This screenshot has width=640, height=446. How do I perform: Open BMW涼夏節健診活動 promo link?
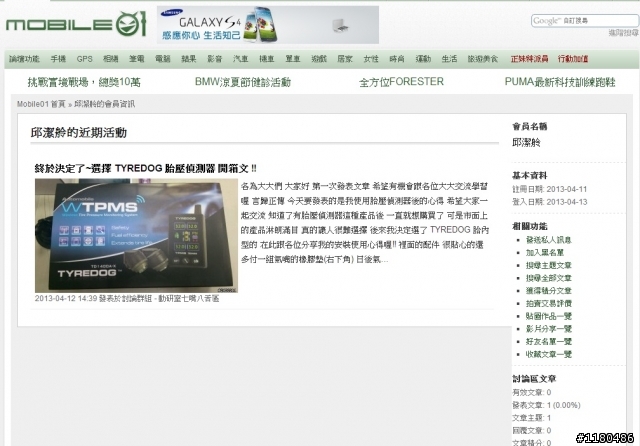click(243, 82)
